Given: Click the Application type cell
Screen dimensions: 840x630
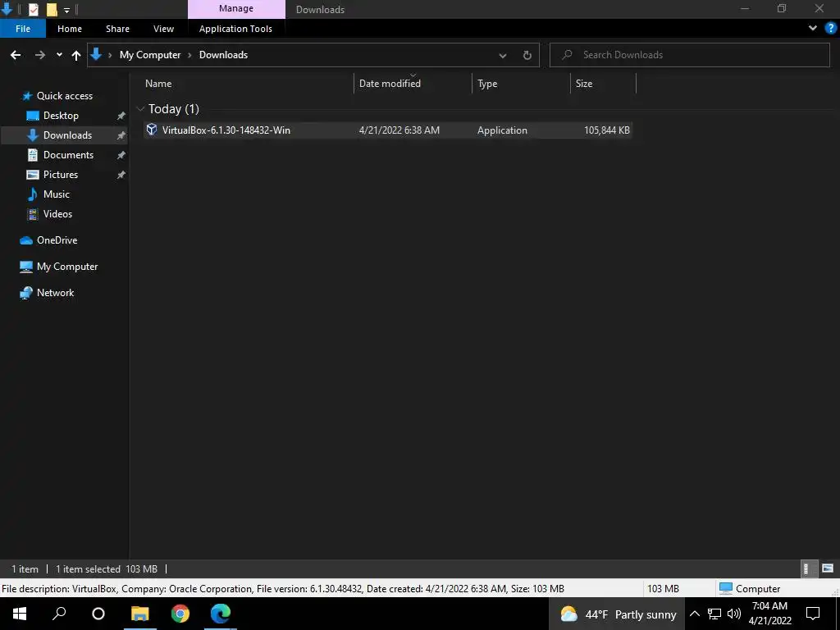Looking at the screenshot, I should [x=502, y=130].
